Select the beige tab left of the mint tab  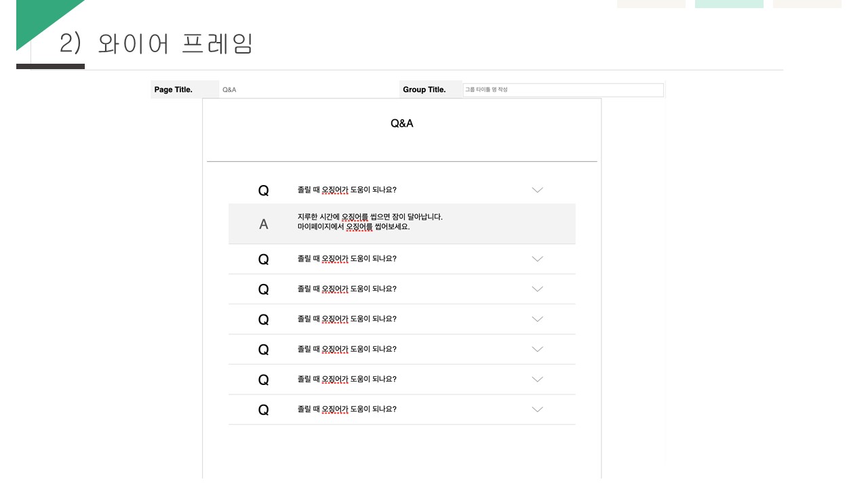(651, 3)
